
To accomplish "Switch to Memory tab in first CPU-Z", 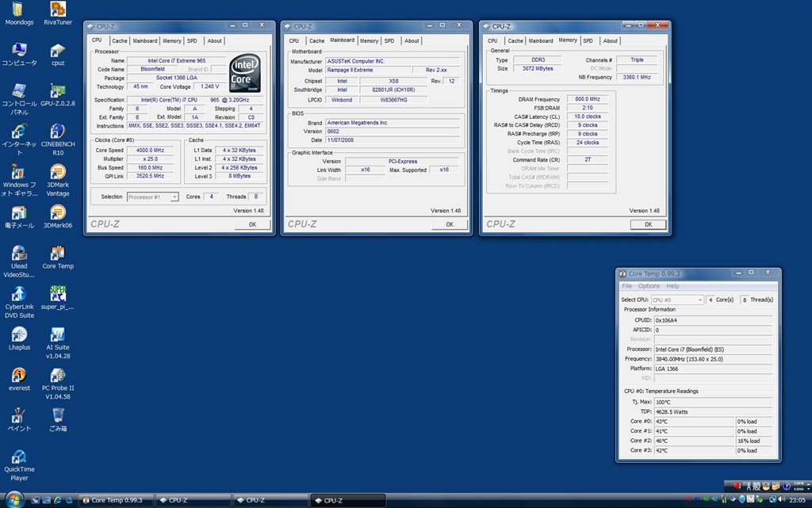I will (172, 41).
